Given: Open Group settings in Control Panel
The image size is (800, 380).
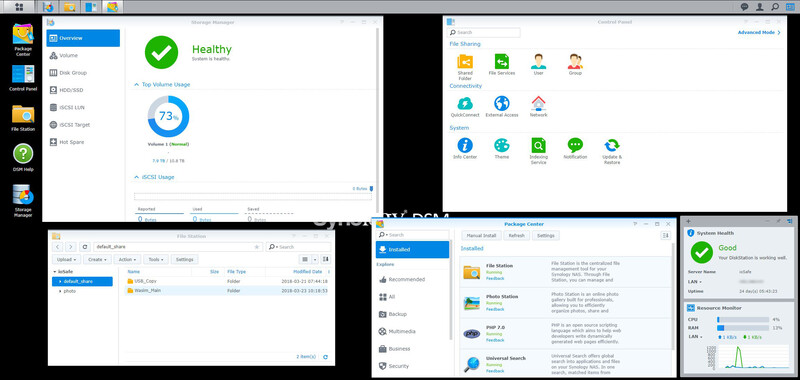Looking at the screenshot, I should click(575, 65).
